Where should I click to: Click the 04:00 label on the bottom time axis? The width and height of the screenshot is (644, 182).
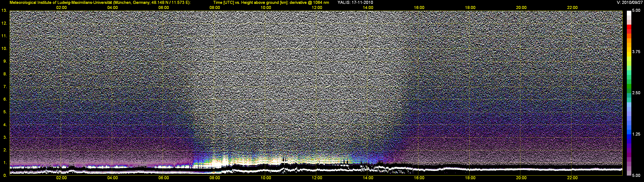click(112, 178)
